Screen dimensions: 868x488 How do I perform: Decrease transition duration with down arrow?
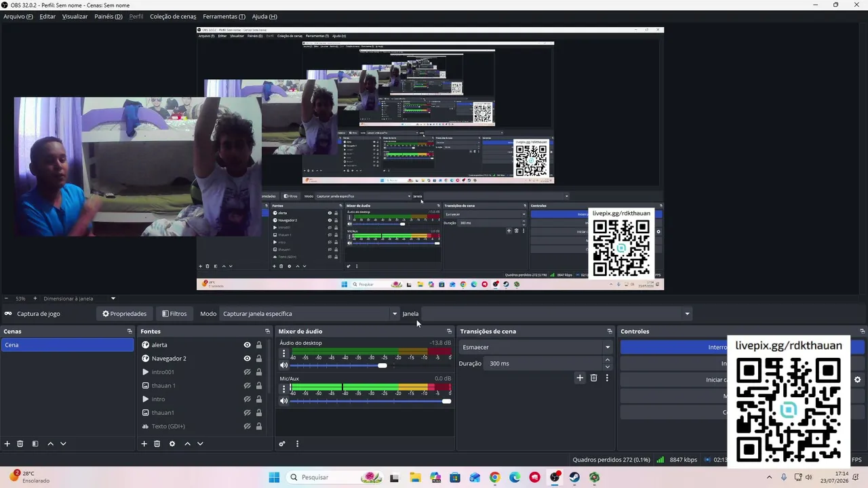[x=607, y=367]
